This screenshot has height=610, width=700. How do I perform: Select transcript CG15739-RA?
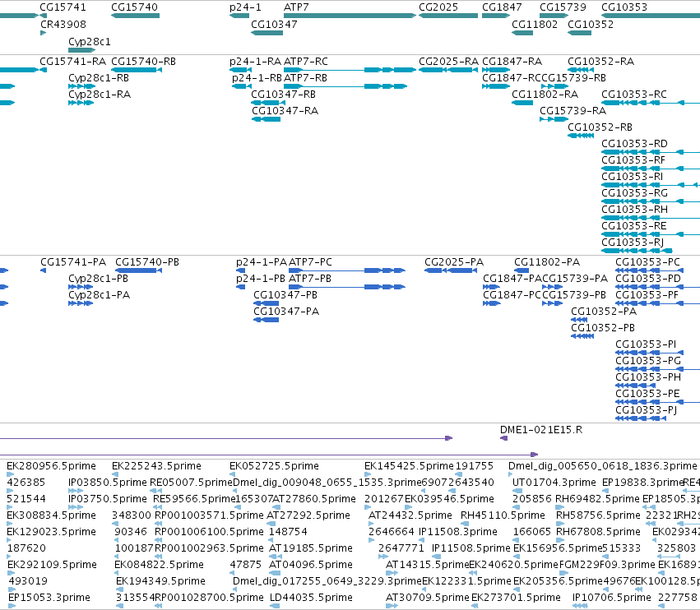pyautogui.click(x=553, y=119)
